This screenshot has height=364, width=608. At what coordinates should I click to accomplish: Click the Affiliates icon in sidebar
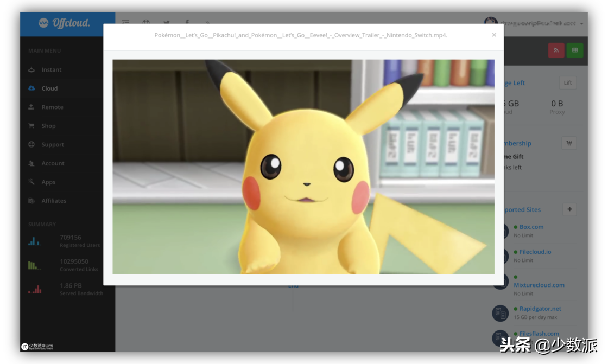(31, 201)
